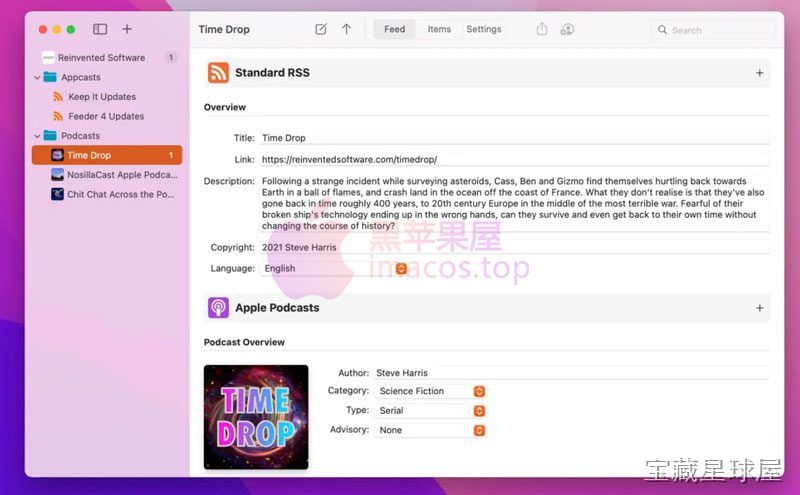Click the compose new item icon
The image size is (800, 495).
click(x=321, y=29)
